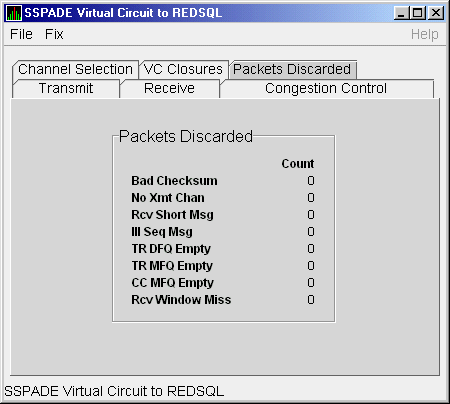
Task: Maximize the SSPADE window
Action: tap(418, 13)
